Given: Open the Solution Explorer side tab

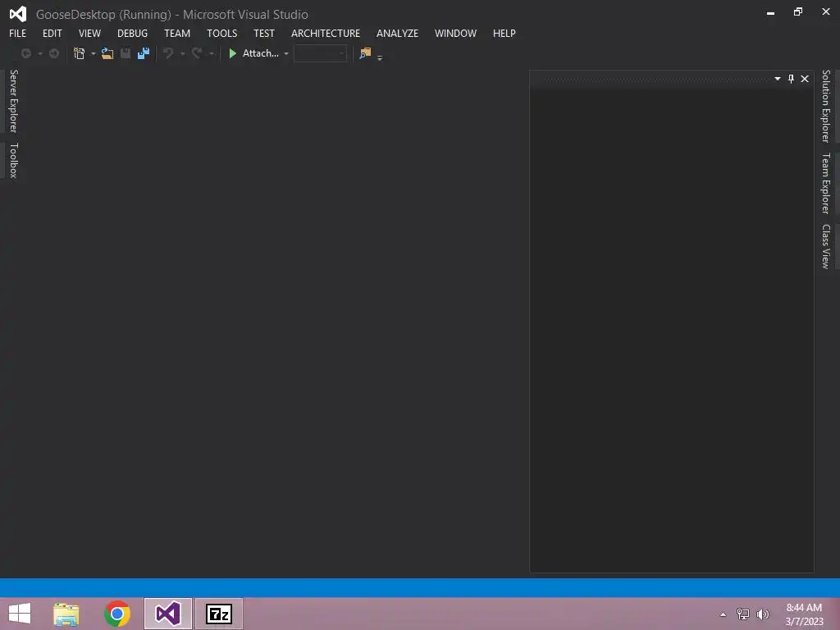Looking at the screenshot, I should tap(826, 106).
